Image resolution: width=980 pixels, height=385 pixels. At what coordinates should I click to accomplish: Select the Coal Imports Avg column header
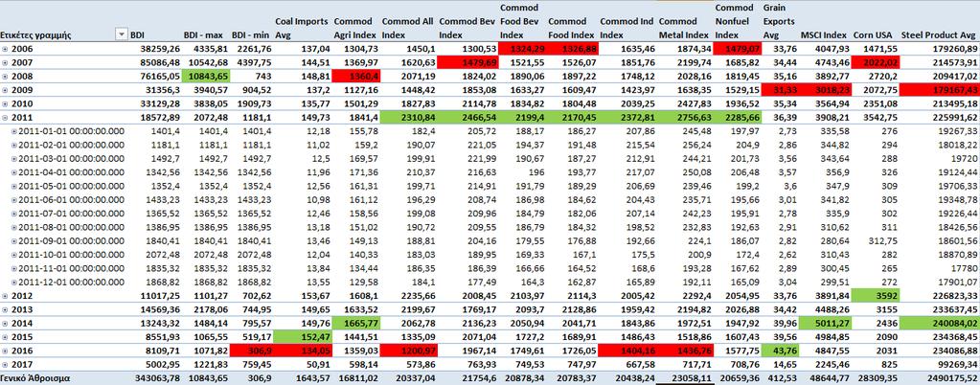301,28
